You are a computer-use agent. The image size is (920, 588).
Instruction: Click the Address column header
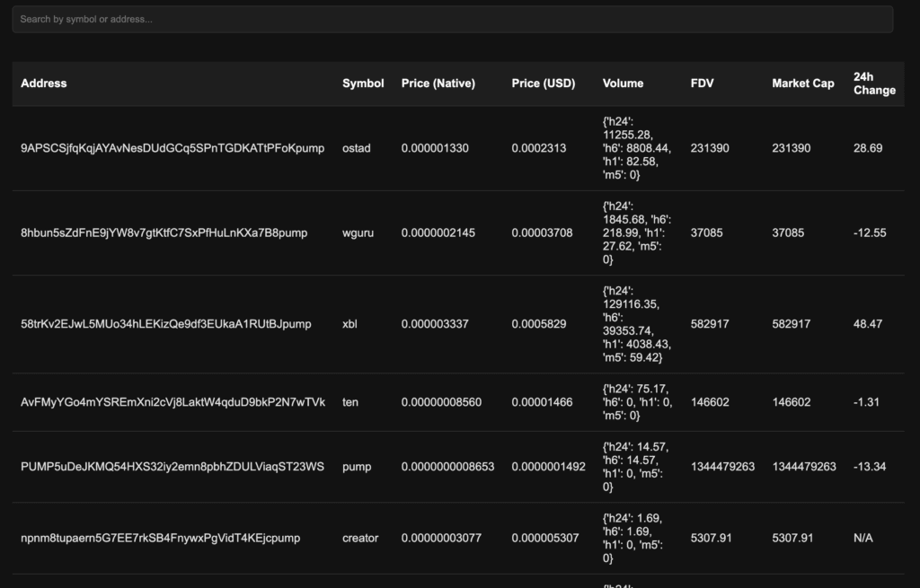click(44, 83)
